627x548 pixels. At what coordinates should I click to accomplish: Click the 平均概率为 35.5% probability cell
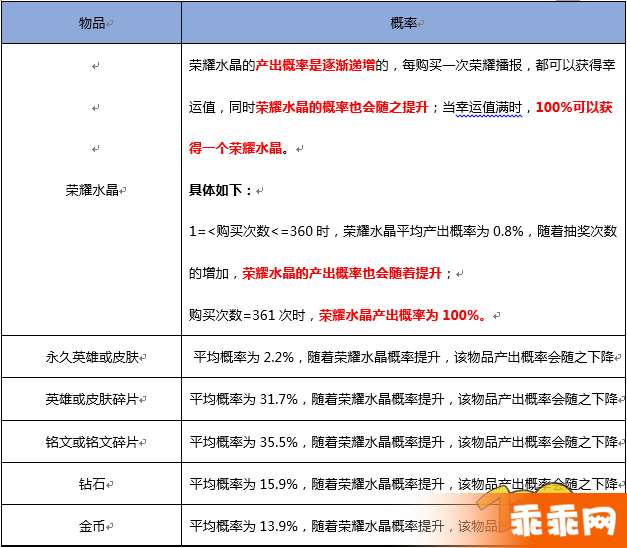point(403,442)
